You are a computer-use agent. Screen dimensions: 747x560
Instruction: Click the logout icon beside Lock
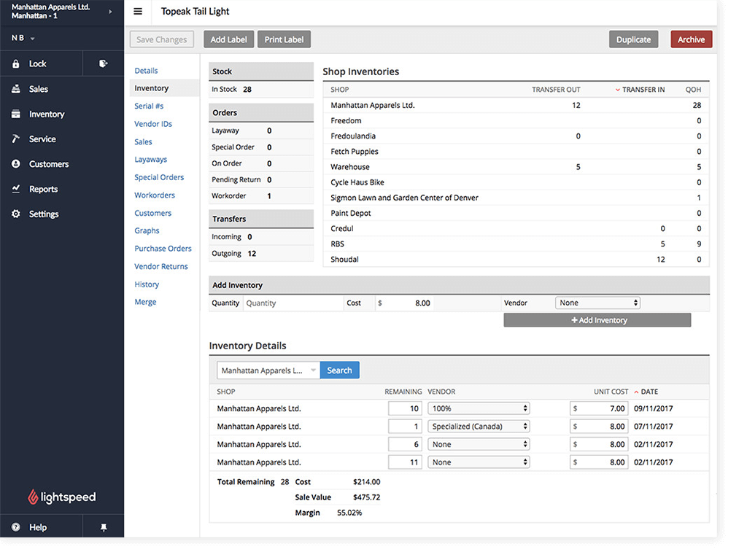coord(103,64)
